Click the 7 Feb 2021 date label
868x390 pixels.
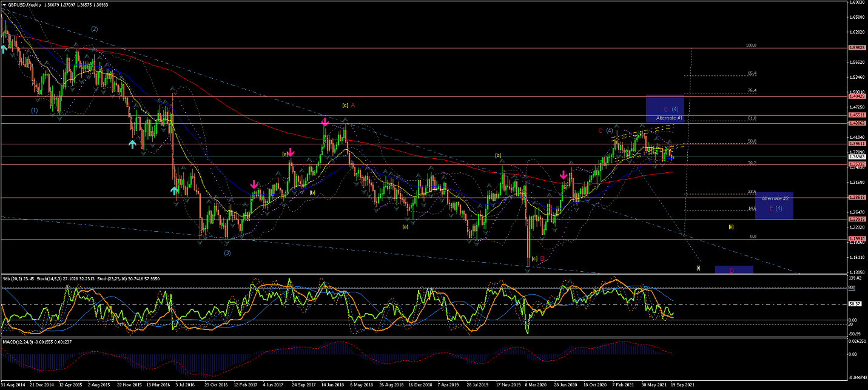coord(623,385)
